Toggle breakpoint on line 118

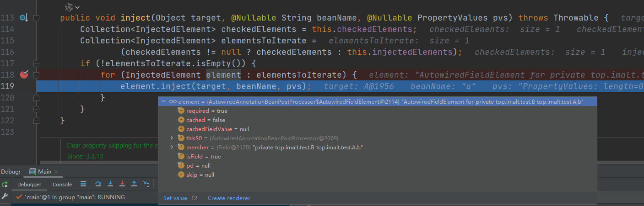(x=24, y=74)
